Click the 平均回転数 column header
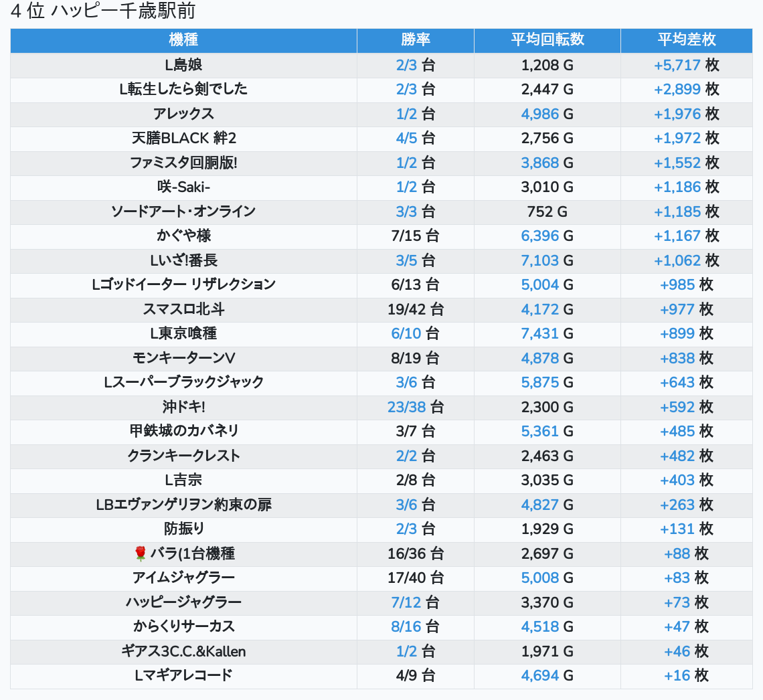The width and height of the screenshot is (763, 700). [547, 40]
